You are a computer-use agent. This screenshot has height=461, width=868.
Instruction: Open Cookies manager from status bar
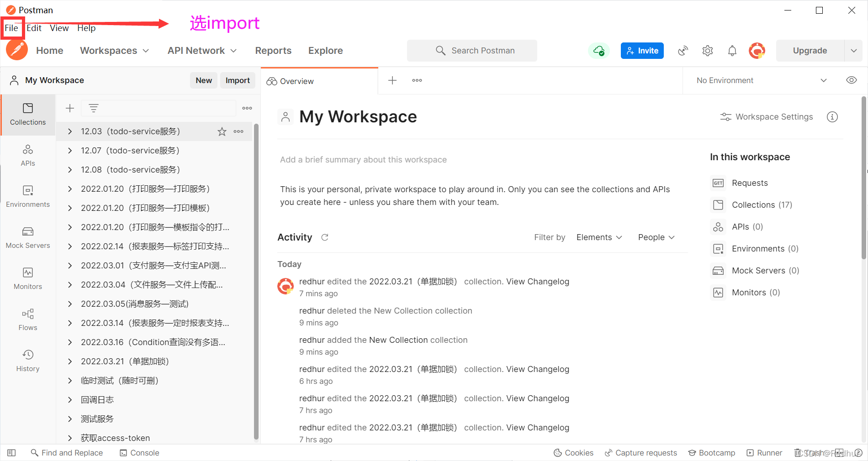click(573, 453)
